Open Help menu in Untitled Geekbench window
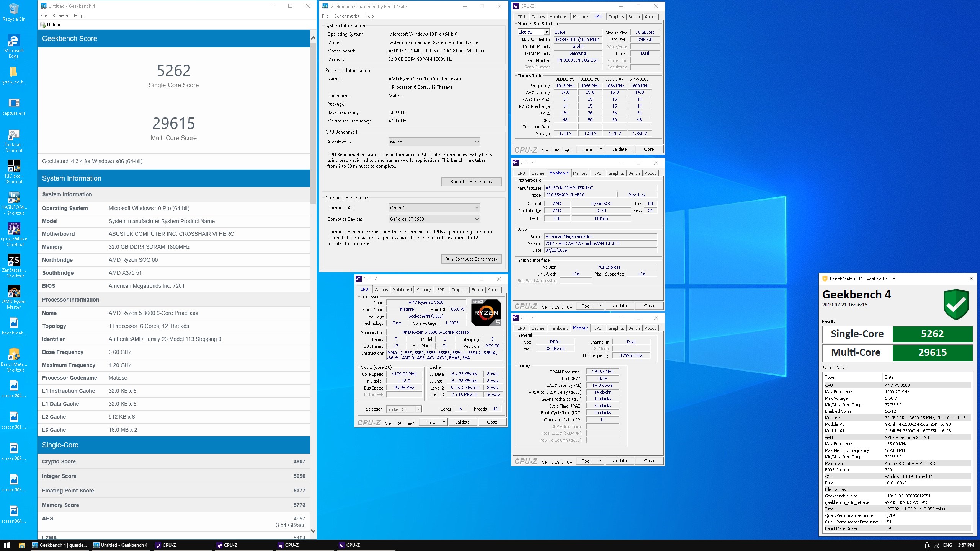This screenshot has width=980, height=551. tap(78, 16)
